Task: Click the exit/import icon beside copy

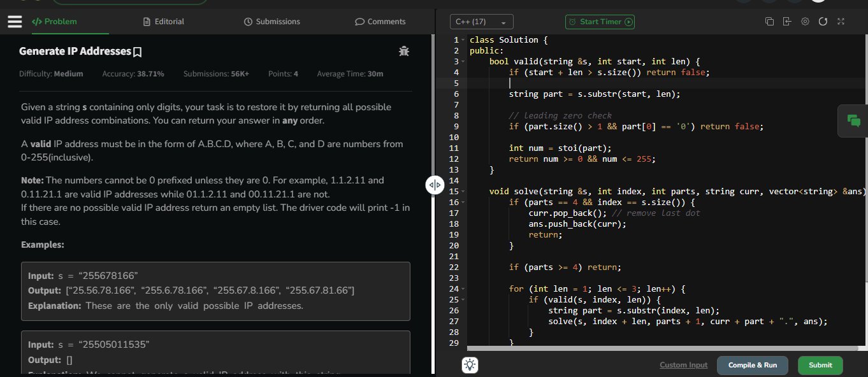Action: click(787, 22)
